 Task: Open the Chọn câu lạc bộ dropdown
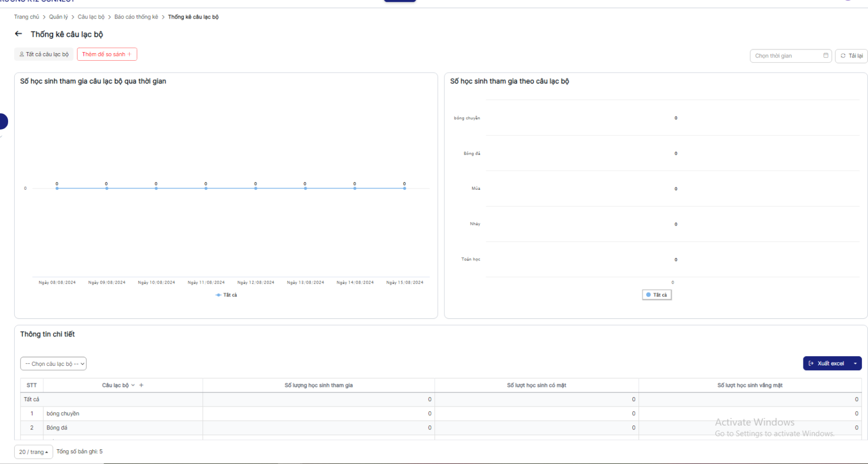pos(53,364)
